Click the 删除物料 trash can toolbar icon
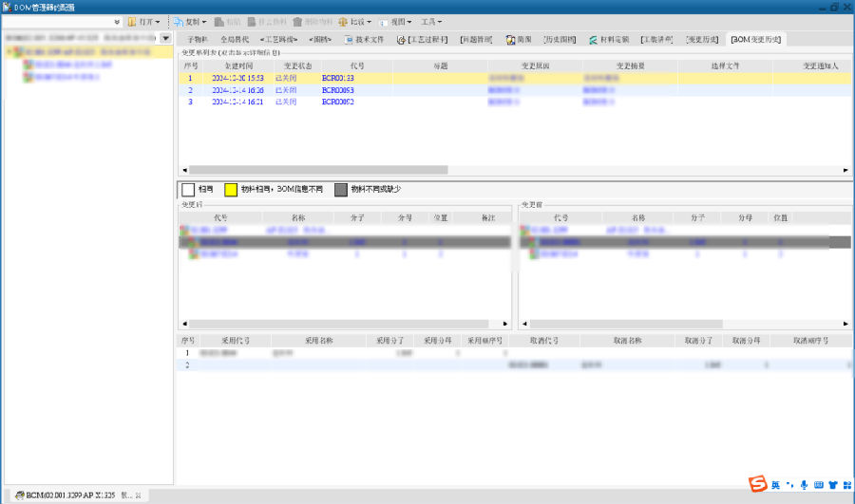855x504 pixels. [297, 22]
